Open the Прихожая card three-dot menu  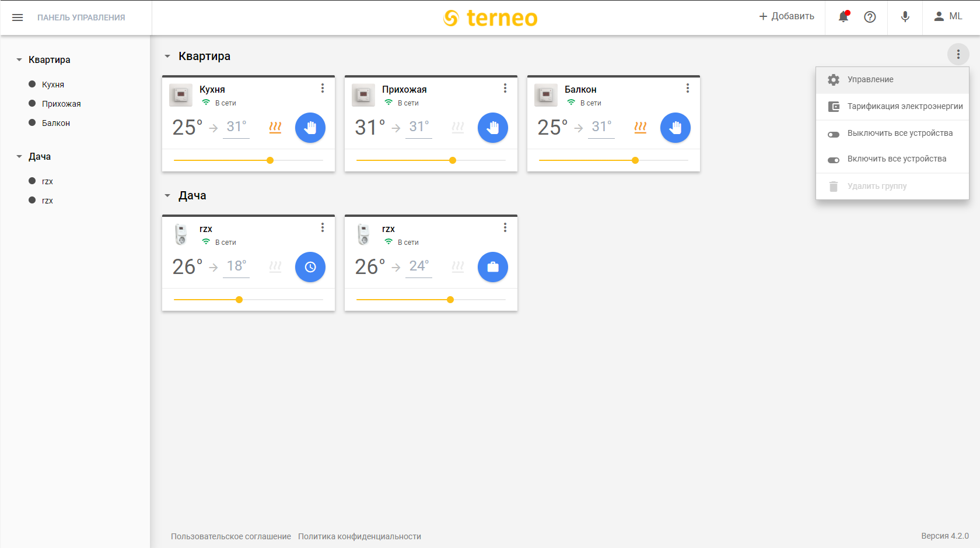pos(505,88)
